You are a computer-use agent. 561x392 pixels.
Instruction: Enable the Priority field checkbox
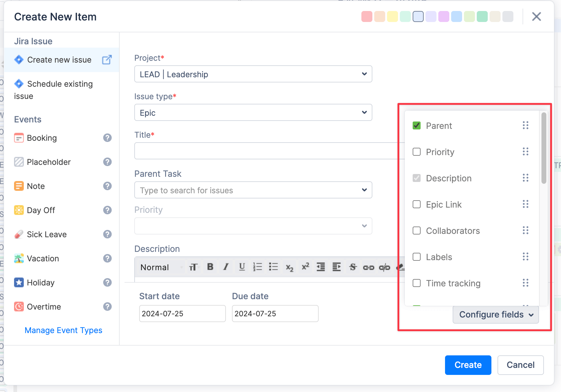pos(417,152)
